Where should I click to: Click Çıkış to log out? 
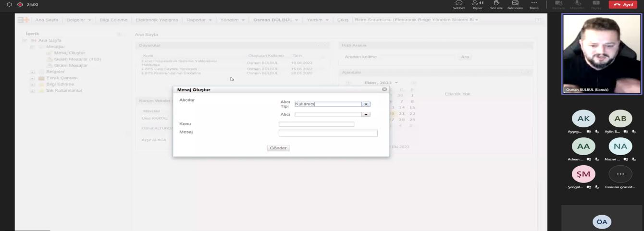pos(342,20)
